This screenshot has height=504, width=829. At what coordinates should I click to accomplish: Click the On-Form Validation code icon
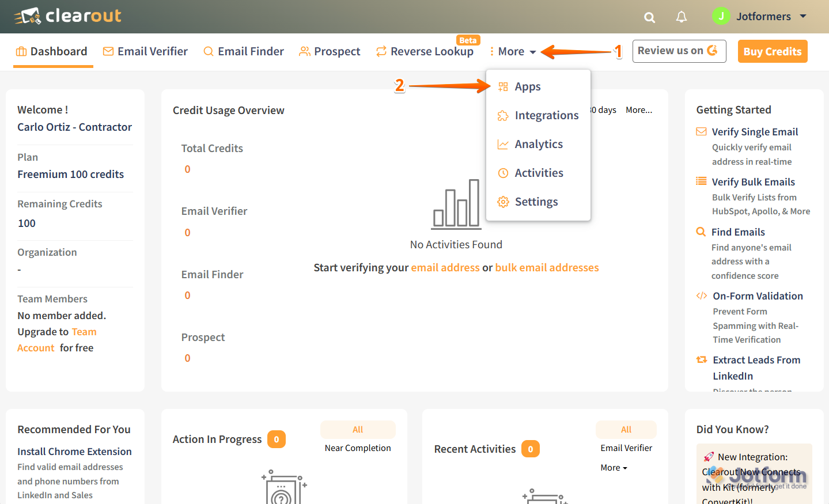[x=702, y=296]
